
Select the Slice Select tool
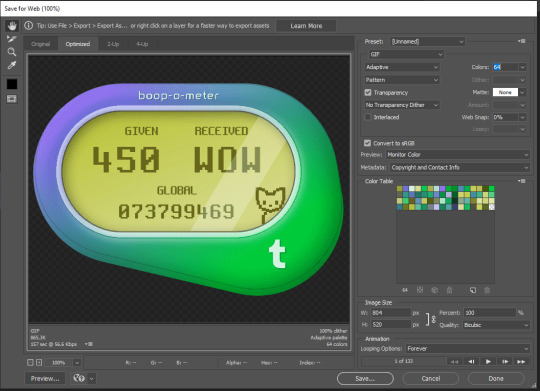click(12, 39)
